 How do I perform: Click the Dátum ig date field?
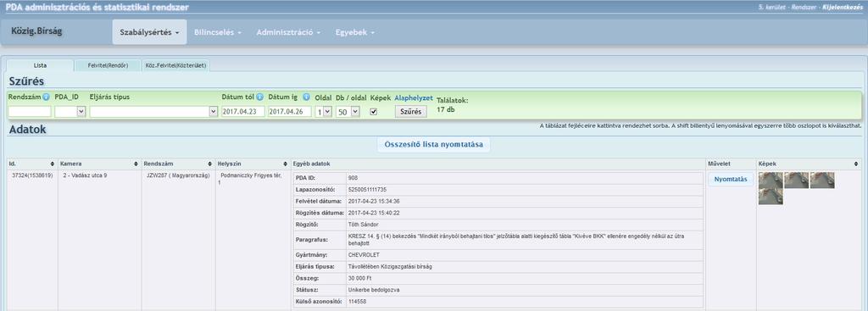(x=290, y=112)
